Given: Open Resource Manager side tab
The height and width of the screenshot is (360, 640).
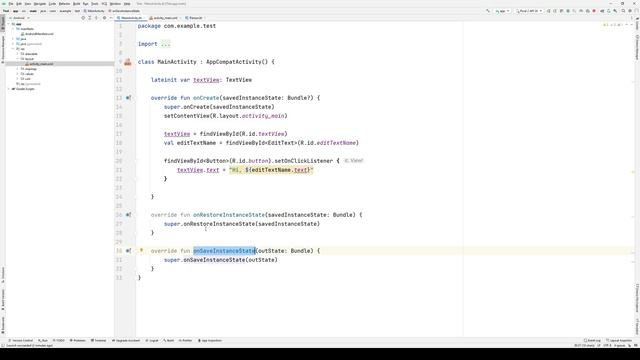Looking at the screenshot, I should (2, 49).
